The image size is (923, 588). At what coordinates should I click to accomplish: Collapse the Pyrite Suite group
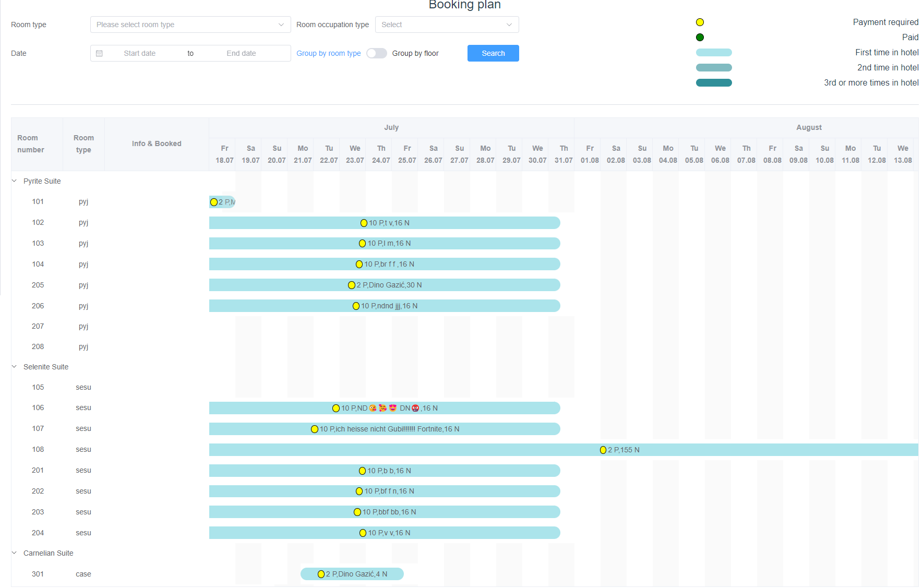point(15,181)
